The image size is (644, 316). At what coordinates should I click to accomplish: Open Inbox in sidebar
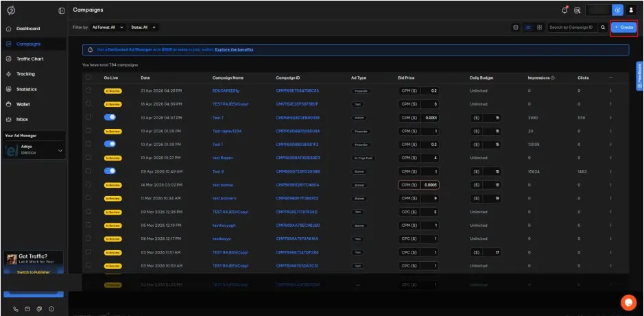[22, 119]
